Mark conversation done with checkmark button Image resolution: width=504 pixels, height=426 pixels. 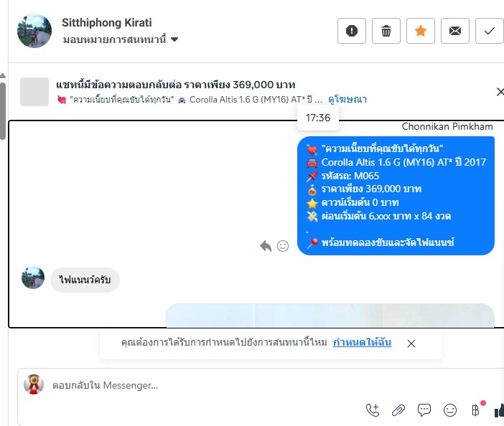click(x=489, y=31)
